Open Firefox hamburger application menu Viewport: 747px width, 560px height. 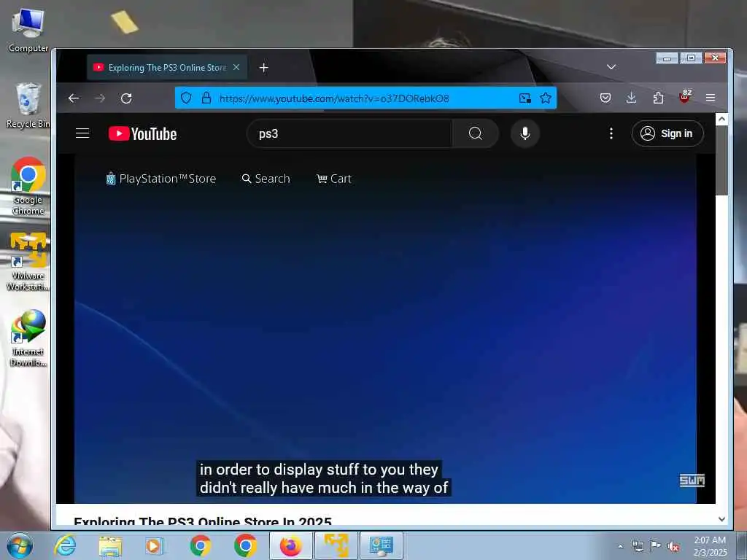point(711,98)
